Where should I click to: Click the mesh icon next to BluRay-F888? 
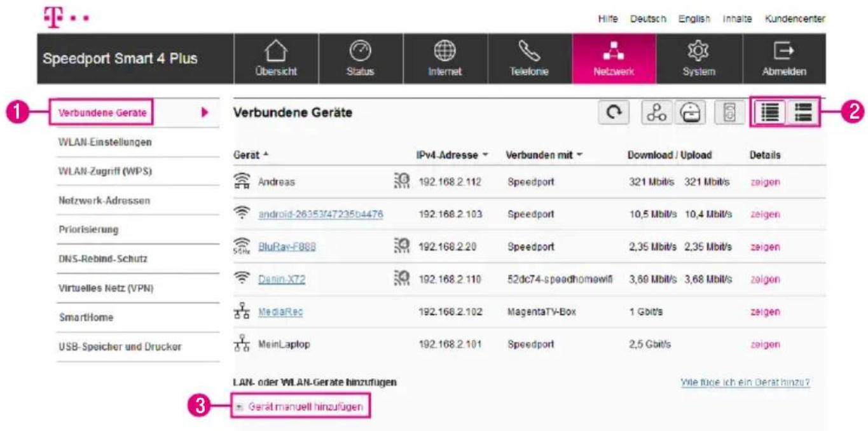coord(403,246)
